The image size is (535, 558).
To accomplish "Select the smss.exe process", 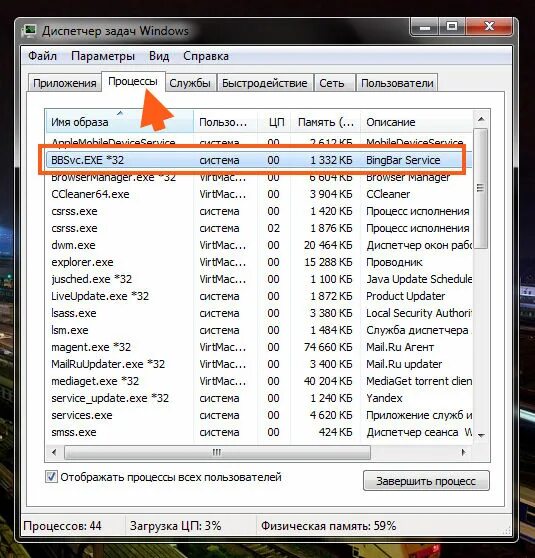I will (259, 432).
